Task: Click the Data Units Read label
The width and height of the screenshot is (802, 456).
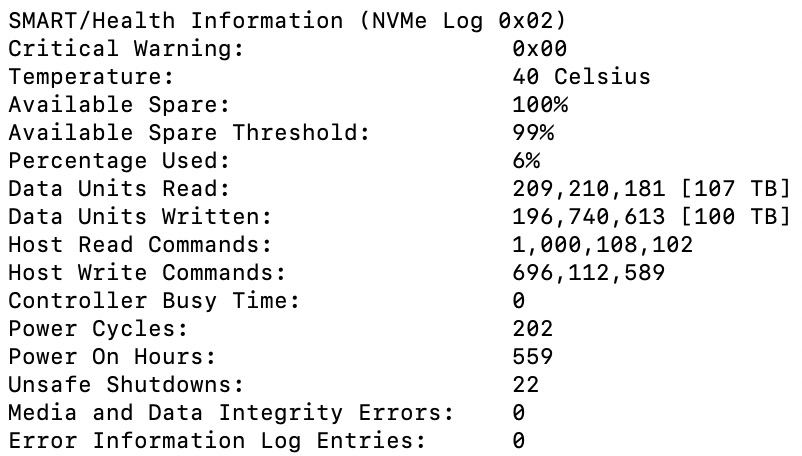Action: (x=119, y=188)
